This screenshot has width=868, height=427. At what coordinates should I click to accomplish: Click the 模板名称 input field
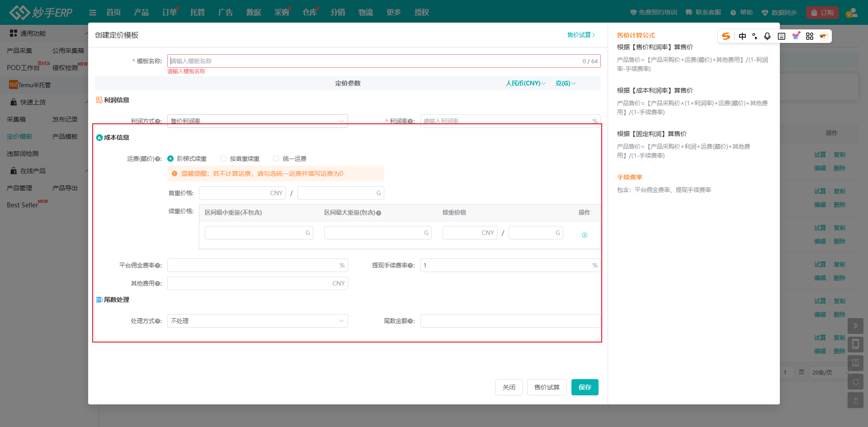point(375,61)
